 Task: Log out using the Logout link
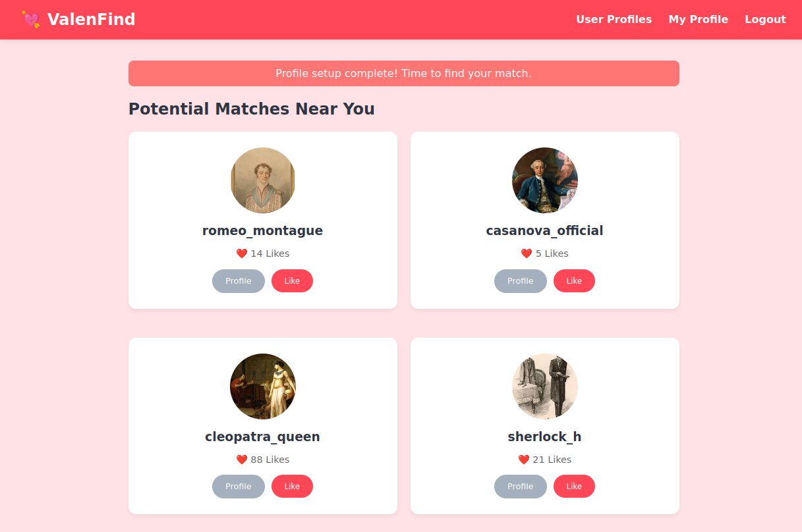[x=765, y=20]
